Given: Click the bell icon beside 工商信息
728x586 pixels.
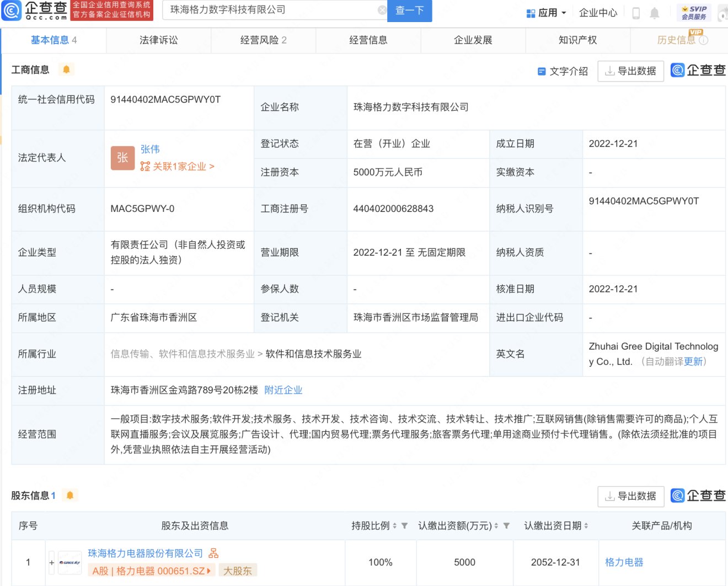Looking at the screenshot, I should click(66, 70).
